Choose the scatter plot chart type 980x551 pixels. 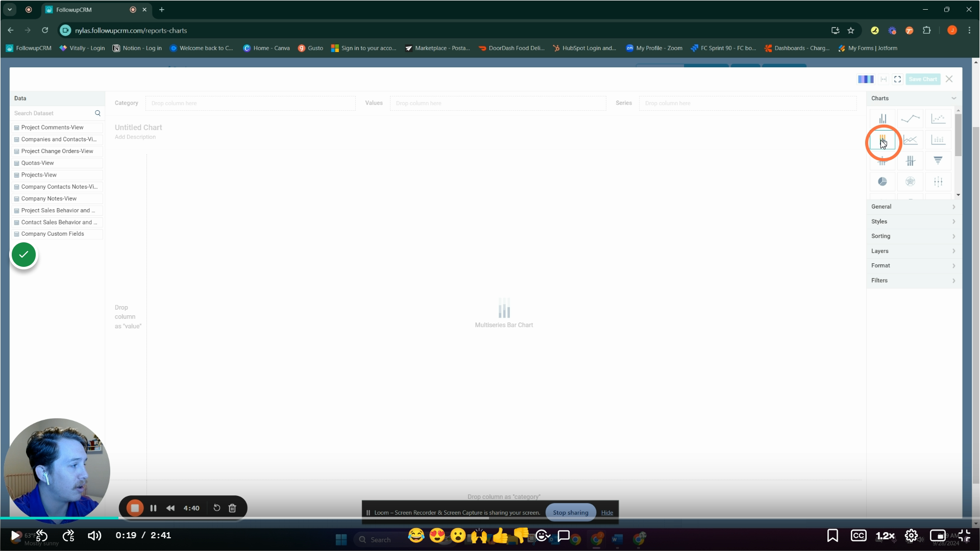click(x=938, y=119)
